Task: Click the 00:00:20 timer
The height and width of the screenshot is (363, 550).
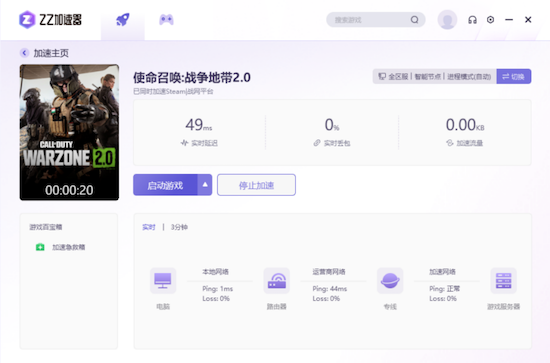Action: pyautogui.click(x=69, y=190)
